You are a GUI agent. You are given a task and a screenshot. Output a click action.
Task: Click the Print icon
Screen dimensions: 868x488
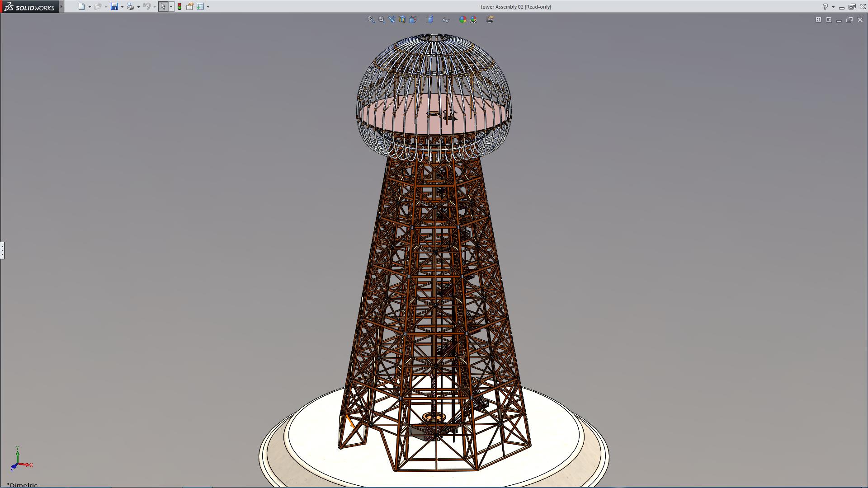click(x=130, y=6)
